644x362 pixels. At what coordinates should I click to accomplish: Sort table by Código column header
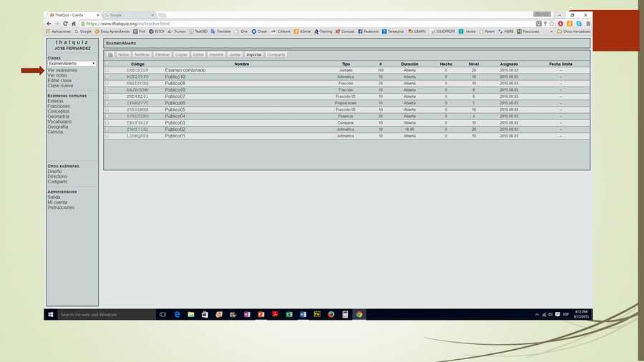tap(137, 64)
